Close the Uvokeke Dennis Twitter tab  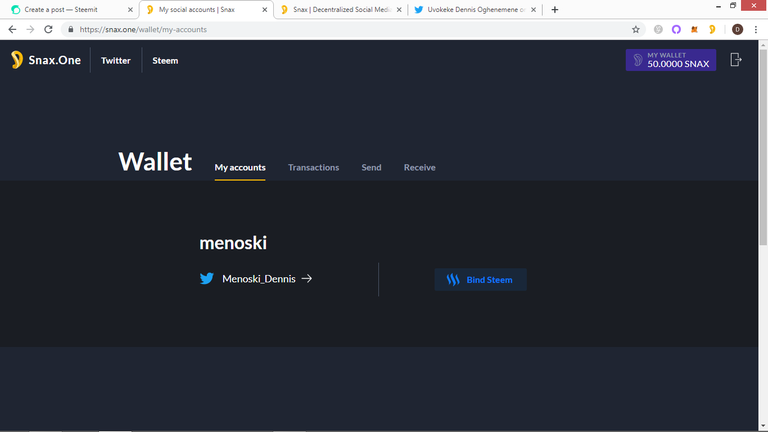[x=533, y=10]
